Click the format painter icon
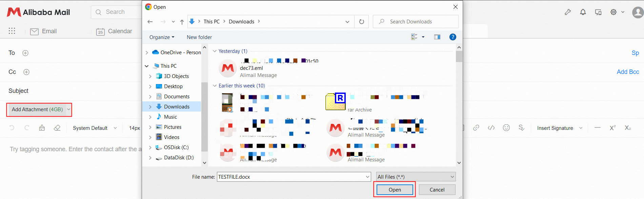Screen dimensions: 644x199 pyautogui.click(x=42, y=128)
